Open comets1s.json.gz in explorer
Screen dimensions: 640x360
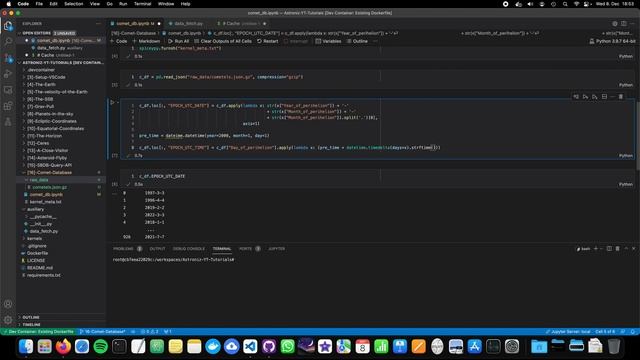[x=49, y=187]
